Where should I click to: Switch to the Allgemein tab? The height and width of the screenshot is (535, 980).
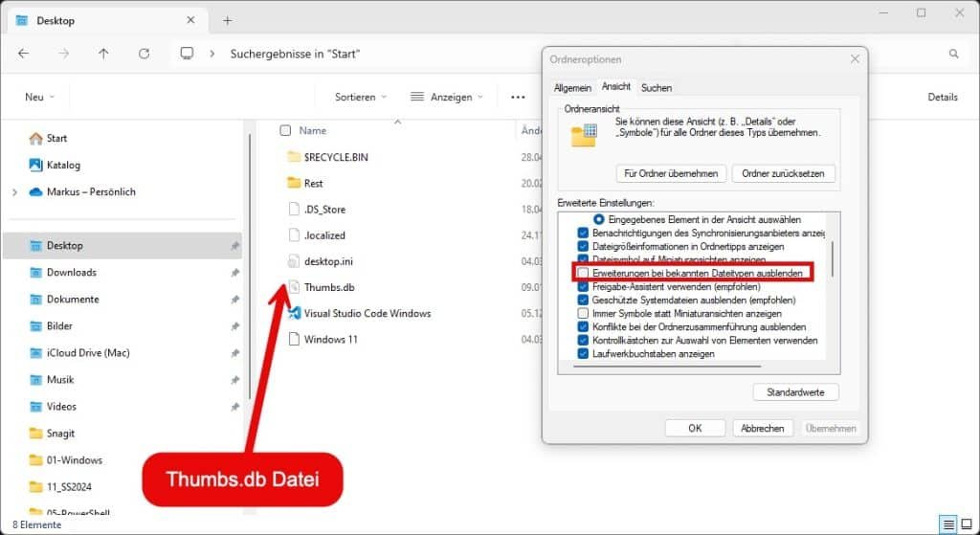tap(572, 88)
